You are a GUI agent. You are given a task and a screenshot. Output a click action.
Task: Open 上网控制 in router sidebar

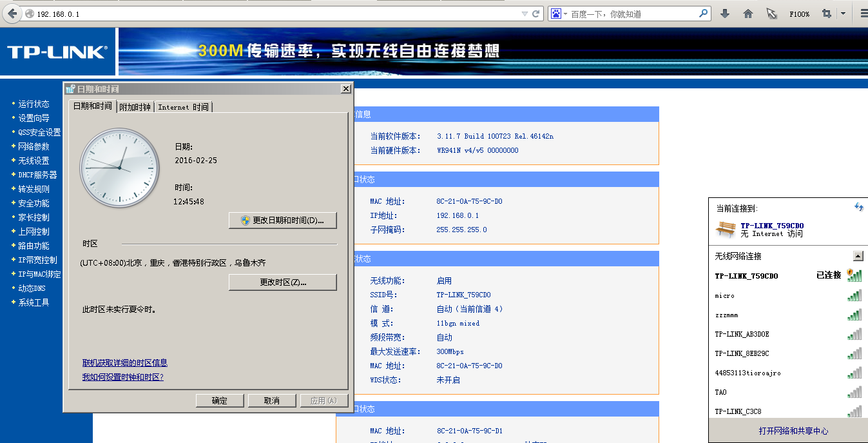tap(34, 231)
